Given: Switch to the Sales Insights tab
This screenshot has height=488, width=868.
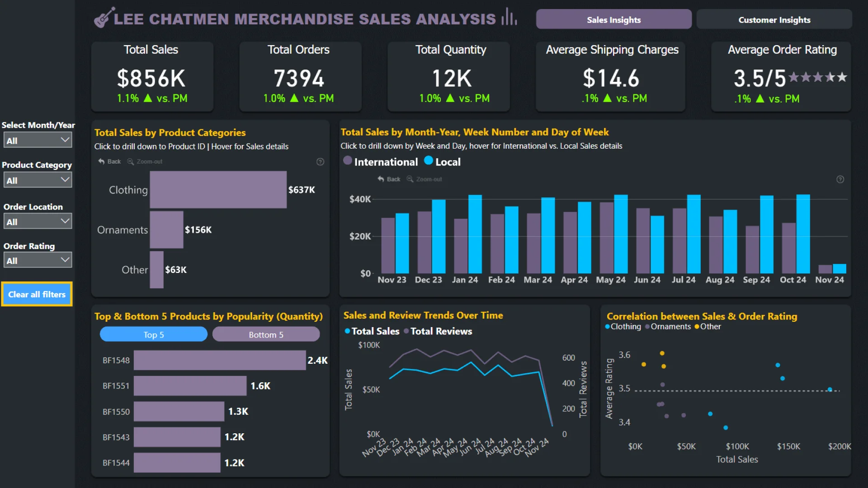Looking at the screenshot, I should (x=613, y=19).
